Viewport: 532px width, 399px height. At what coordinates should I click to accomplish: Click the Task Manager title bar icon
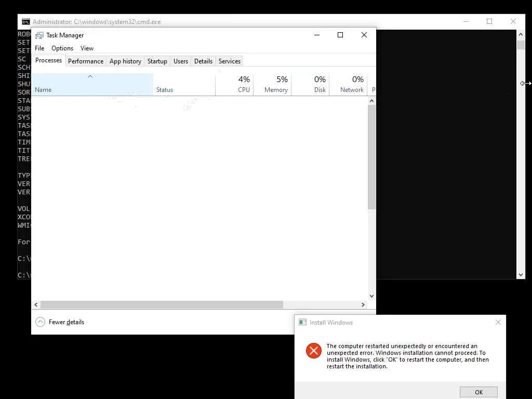39,35
